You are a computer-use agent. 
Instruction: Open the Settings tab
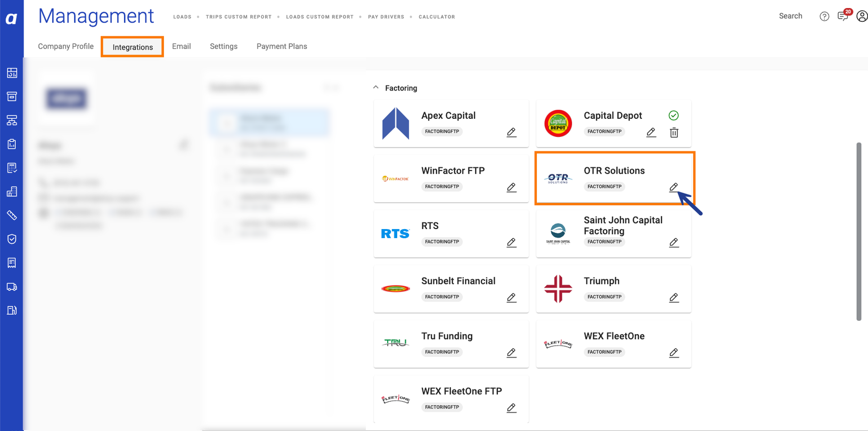click(x=224, y=46)
